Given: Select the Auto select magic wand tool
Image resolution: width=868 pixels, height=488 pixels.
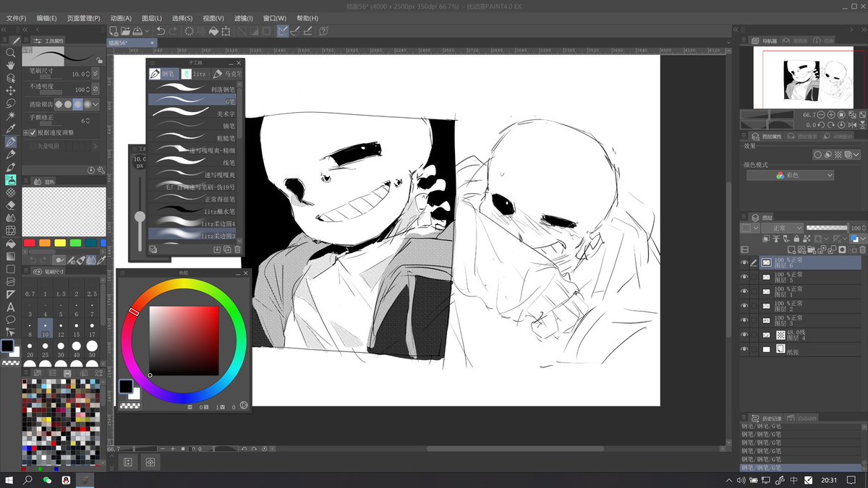Looking at the screenshot, I should point(10,116).
